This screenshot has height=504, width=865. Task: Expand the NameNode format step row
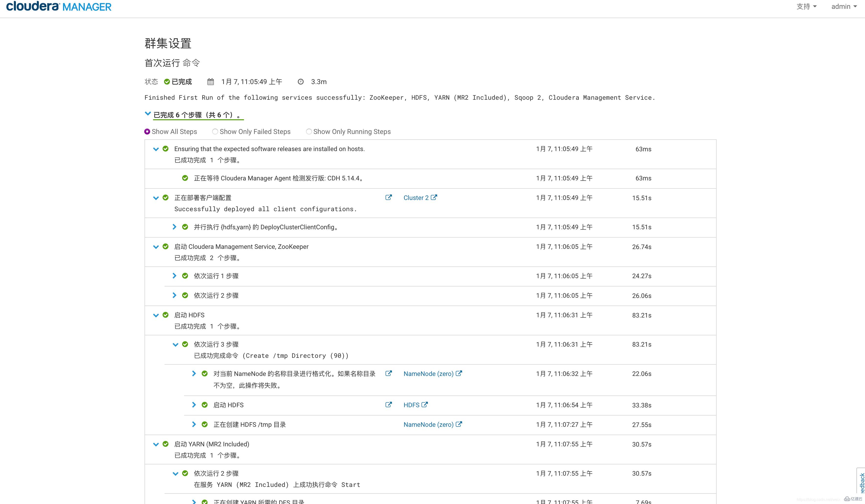(194, 374)
